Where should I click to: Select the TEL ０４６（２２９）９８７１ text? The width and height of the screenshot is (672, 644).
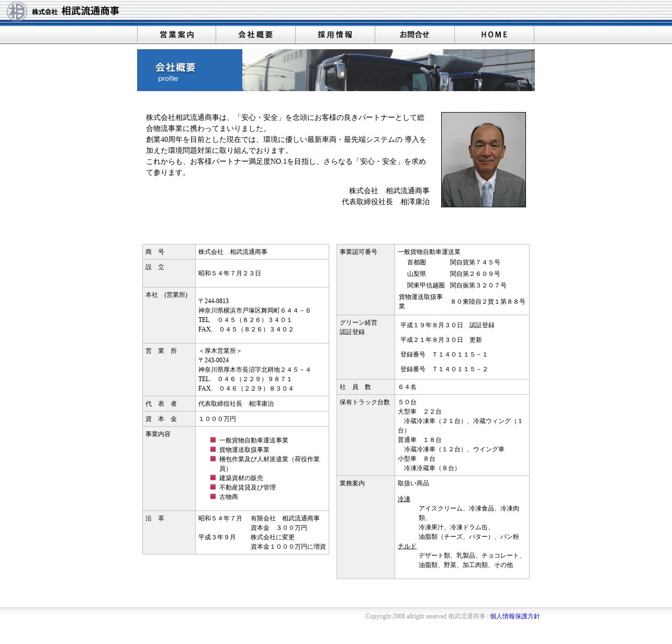[245, 379]
